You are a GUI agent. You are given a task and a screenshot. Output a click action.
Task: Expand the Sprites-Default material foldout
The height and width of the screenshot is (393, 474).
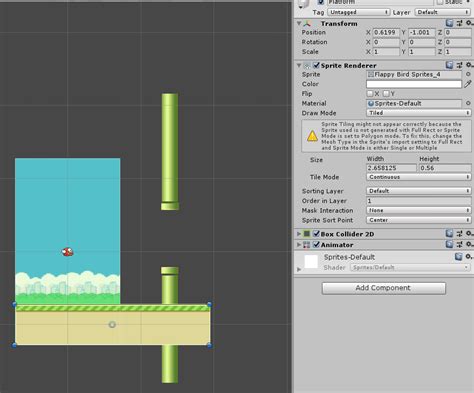[x=299, y=269]
